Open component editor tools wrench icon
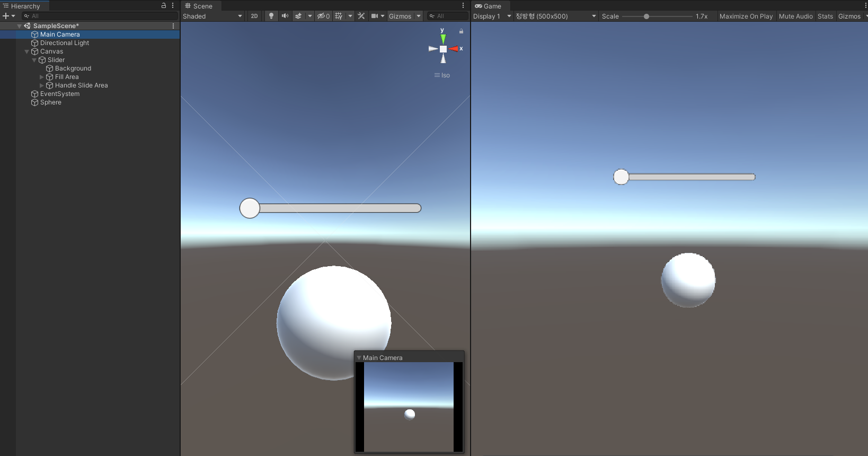Viewport: 868px width, 456px height. (x=361, y=16)
